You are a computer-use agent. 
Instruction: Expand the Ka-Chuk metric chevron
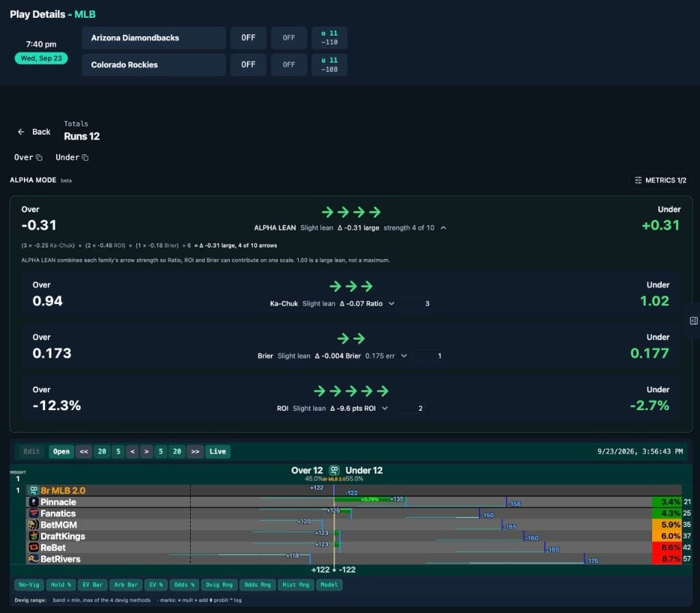click(x=392, y=303)
